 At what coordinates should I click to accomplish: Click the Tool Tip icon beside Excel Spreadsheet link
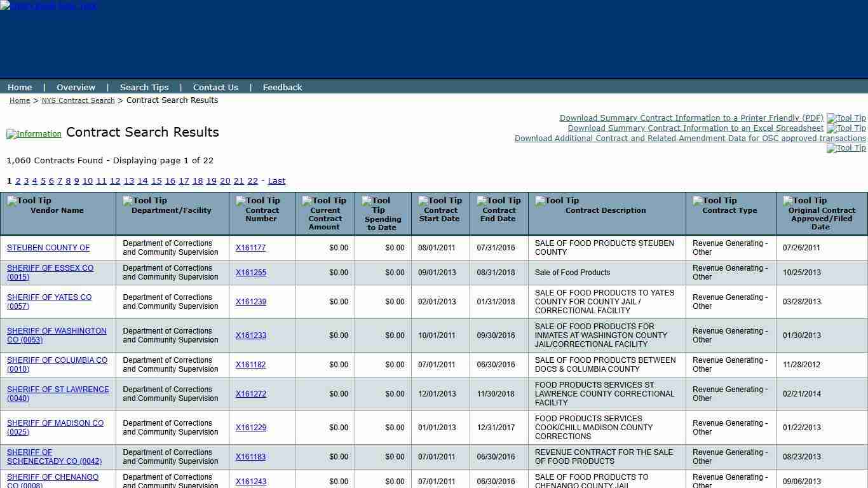pyautogui.click(x=846, y=128)
